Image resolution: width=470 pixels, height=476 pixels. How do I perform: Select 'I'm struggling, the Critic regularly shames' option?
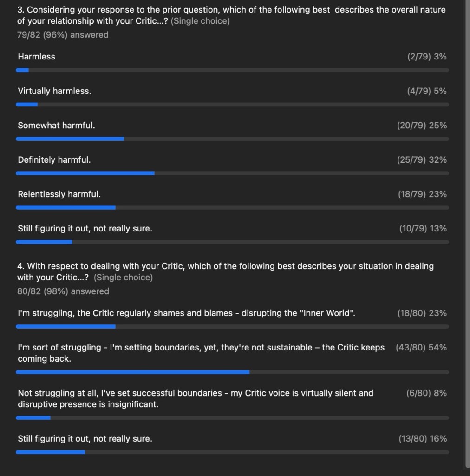186,313
